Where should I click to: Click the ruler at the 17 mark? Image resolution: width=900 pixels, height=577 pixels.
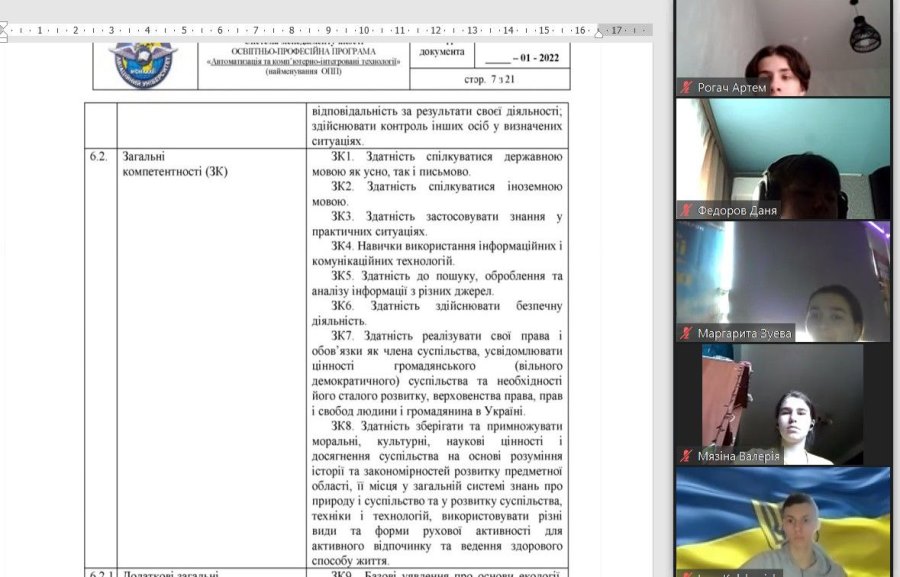tap(616, 30)
